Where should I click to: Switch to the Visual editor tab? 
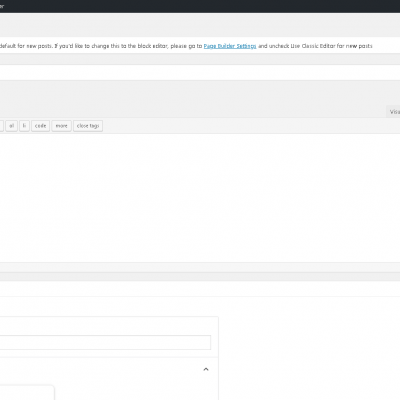(393, 112)
